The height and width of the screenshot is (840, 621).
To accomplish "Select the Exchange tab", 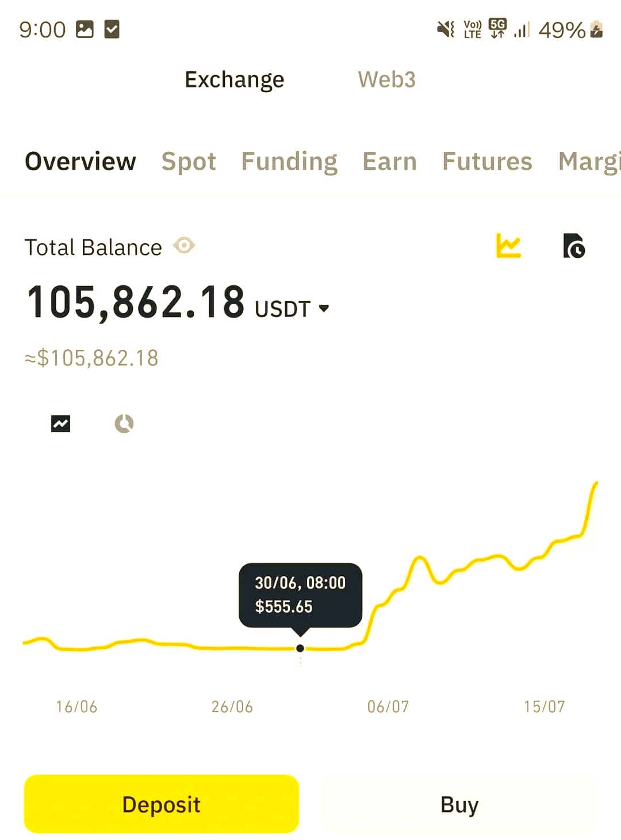I will (x=235, y=79).
